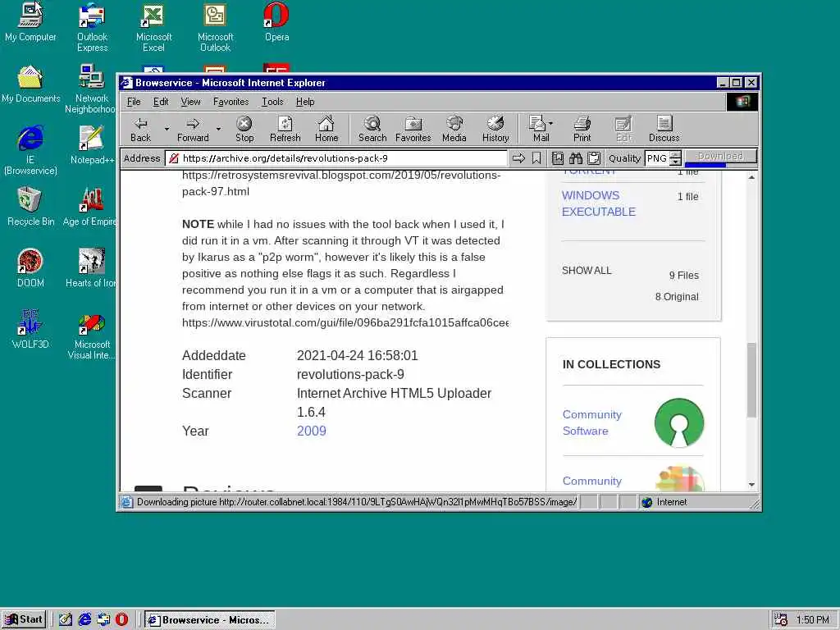This screenshot has width=840, height=630.
Task: Click the 8 Original files text
Action: (677, 297)
